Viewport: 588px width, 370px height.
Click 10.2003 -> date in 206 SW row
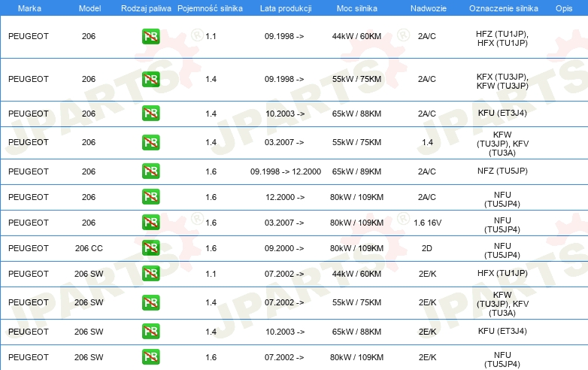285,332
